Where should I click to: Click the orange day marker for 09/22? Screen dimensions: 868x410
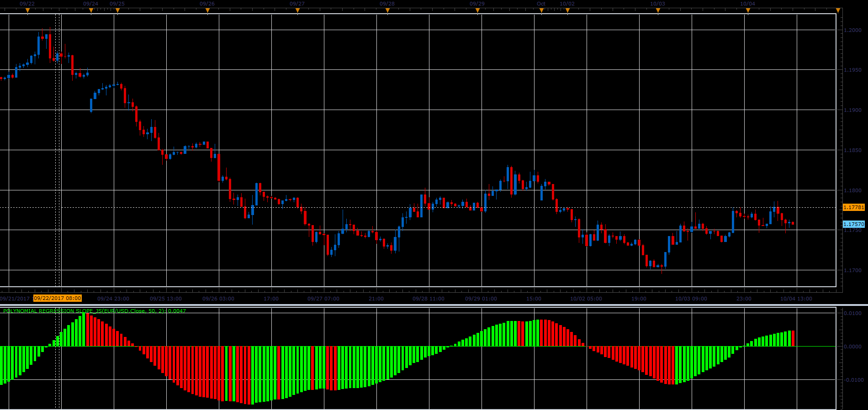(27, 10)
